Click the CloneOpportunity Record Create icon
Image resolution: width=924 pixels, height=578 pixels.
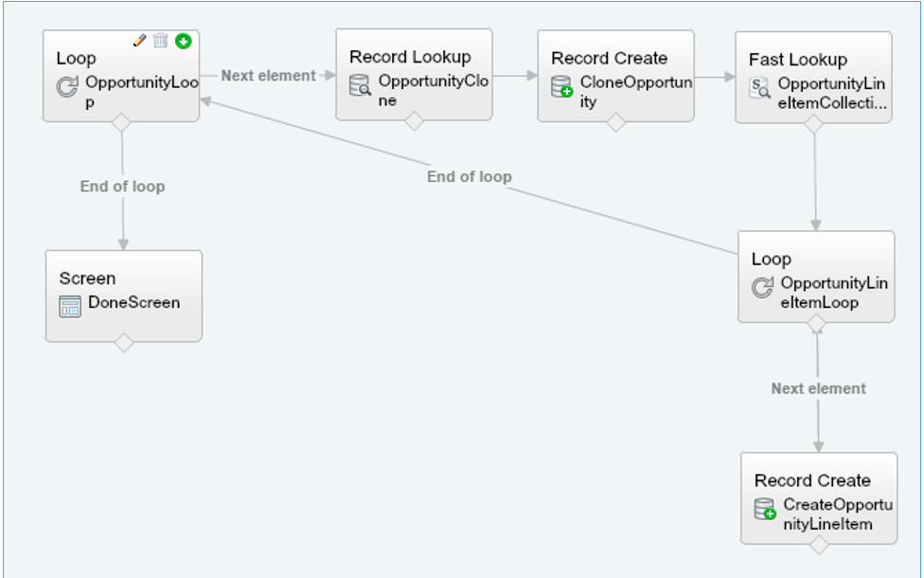tap(562, 88)
